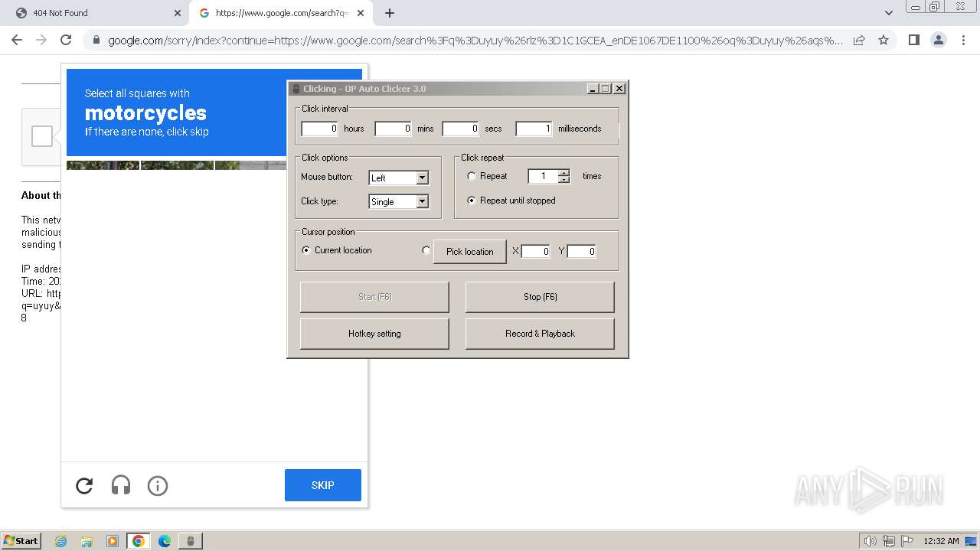The height and width of the screenshot is (551, 980).
Task: Open a new Chrome tab
Action: 390,13
